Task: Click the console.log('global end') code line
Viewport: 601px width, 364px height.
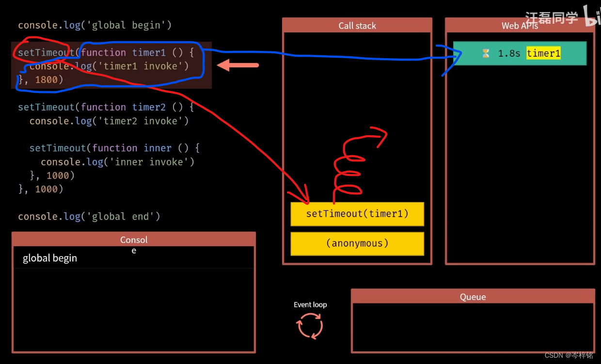Action: pyautogui.click(x=88, y=216)
